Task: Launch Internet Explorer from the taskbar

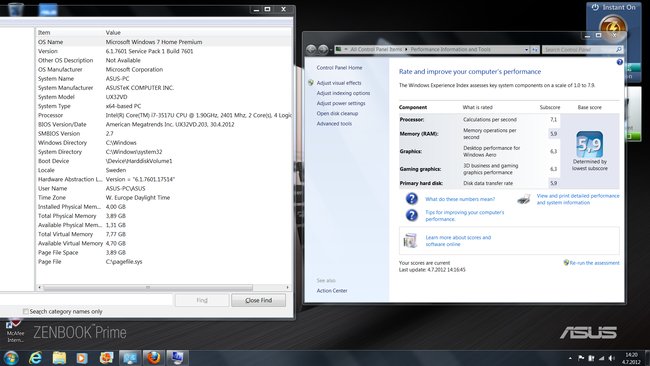Action: [x=36, y=358]
